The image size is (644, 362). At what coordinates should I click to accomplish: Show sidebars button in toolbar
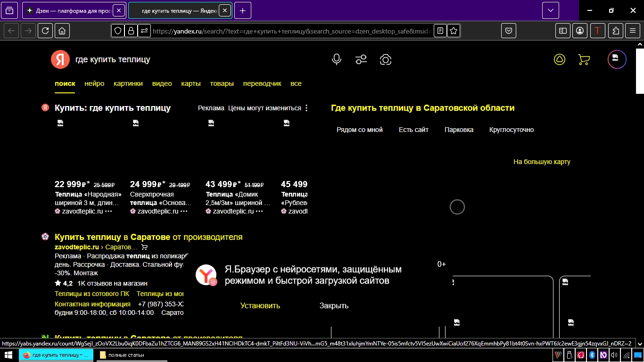click(562, 31)
